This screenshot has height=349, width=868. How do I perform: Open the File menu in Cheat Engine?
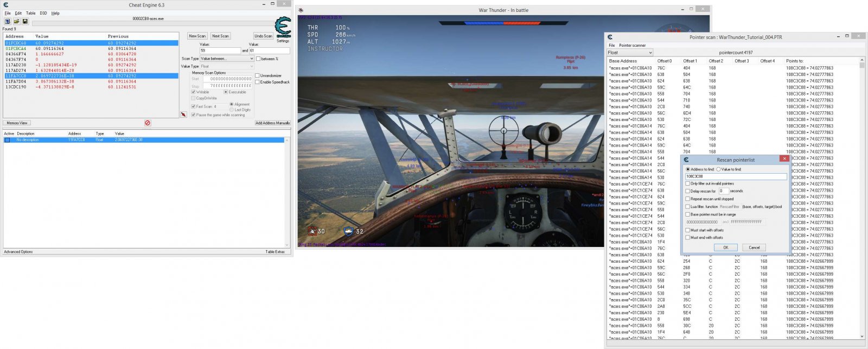point(8,13)
